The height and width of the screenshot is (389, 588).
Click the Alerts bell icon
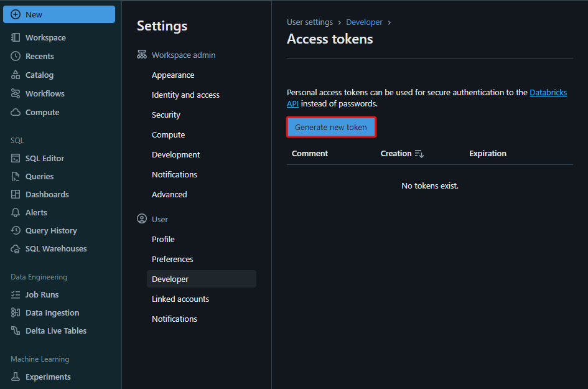(x=16, y=213)
